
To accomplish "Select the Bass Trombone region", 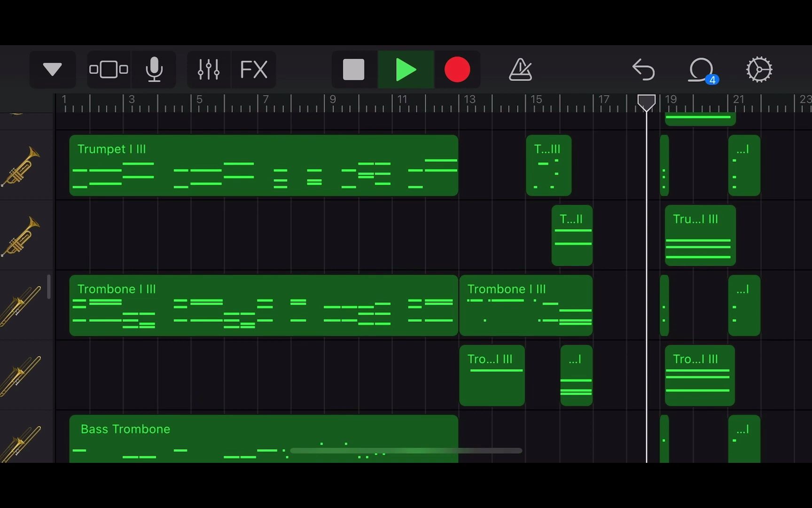I will pos(264,439).
